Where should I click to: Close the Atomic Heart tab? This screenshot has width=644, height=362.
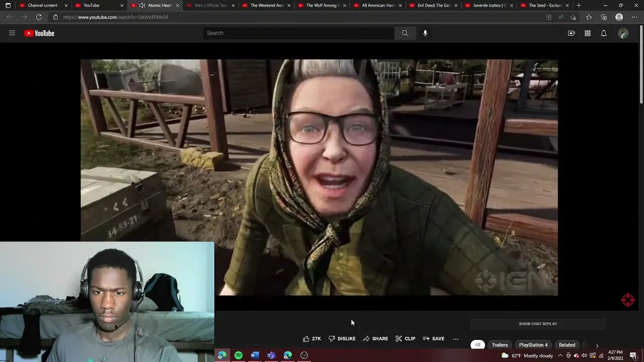pos(177,6)
